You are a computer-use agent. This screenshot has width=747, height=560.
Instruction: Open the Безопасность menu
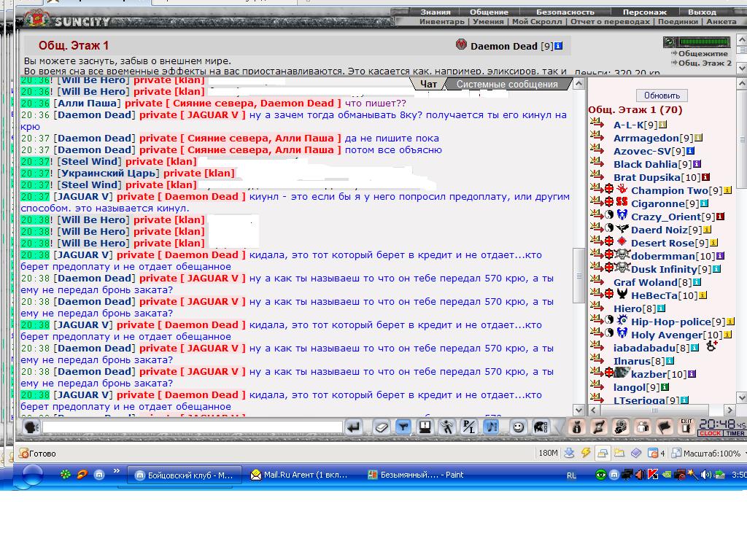[565, 12]
